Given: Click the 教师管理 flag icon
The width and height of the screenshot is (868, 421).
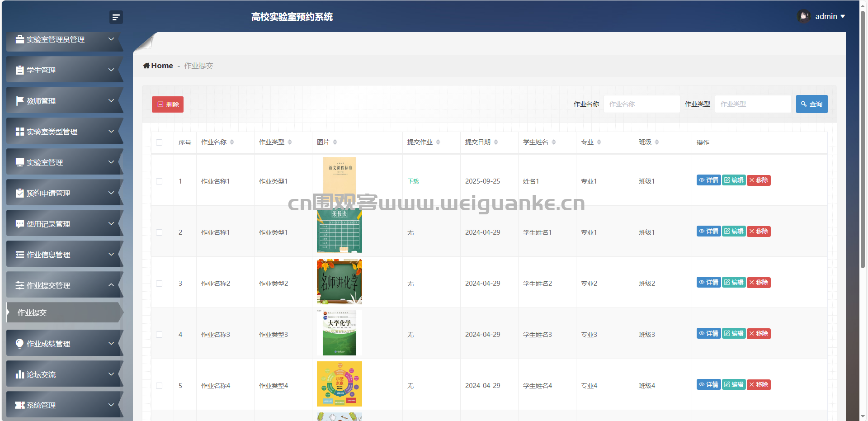Looking at the screenshot, I should click(20, 101).
